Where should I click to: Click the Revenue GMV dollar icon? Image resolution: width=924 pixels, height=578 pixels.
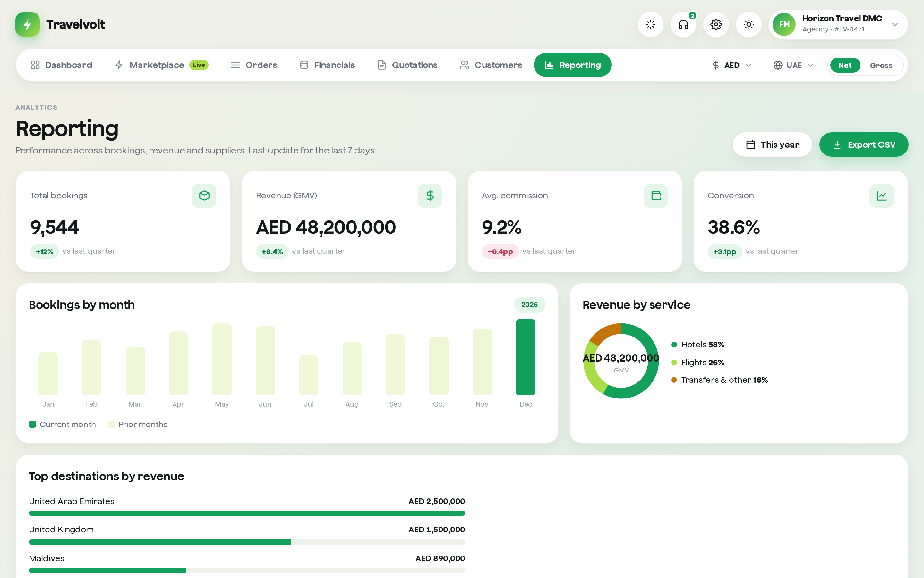pyautogui.click(x=430, y=196)
